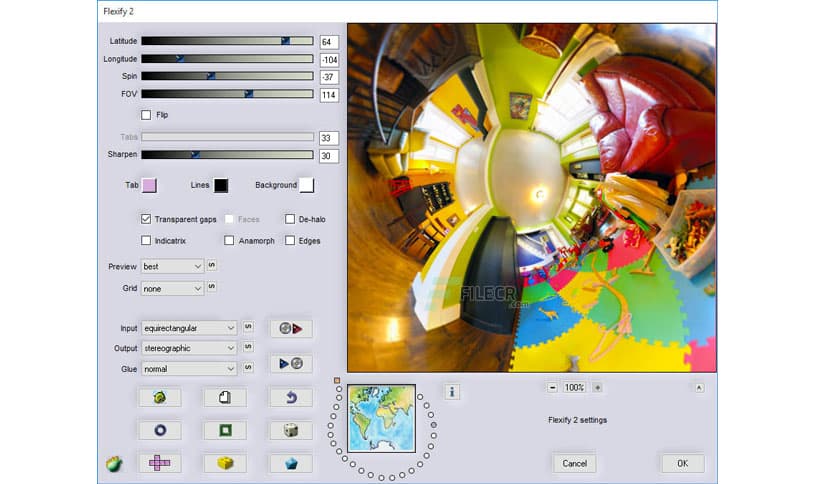Click the Cancel button
Screen dimensions: 836x484
point(574,464)
